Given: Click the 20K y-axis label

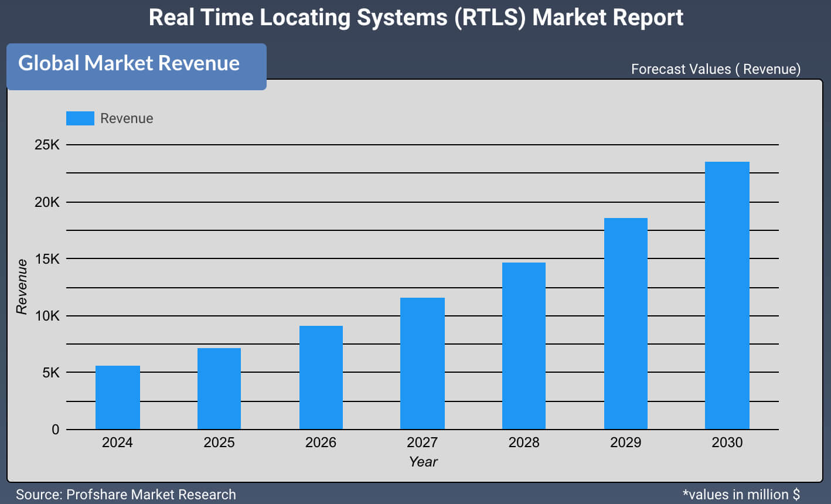Looking at the screenshot, I should (47, 202).
